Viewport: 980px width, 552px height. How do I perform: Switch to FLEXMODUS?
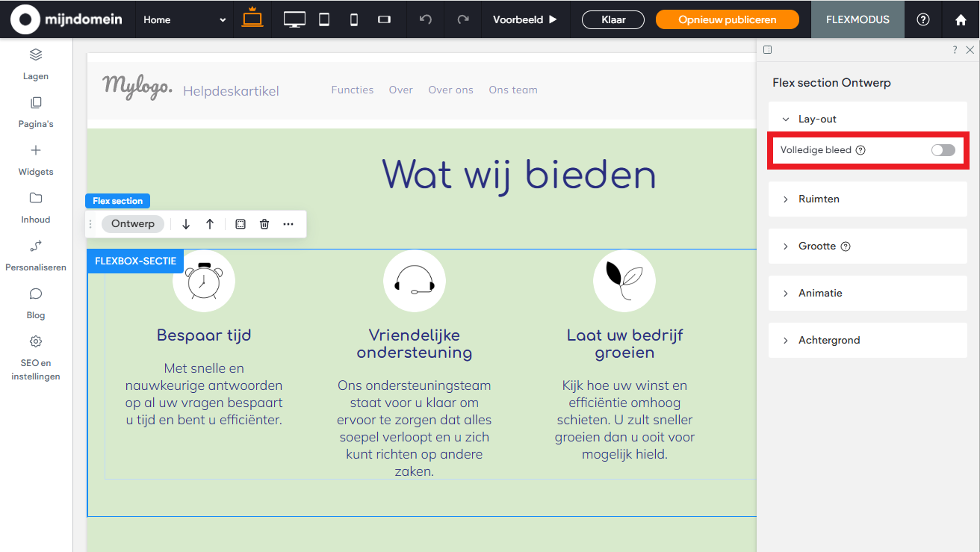coord(857,19)
